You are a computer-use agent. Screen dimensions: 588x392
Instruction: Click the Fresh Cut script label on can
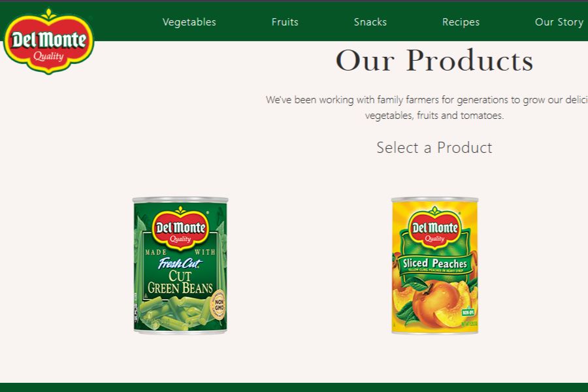coord(180,263)
